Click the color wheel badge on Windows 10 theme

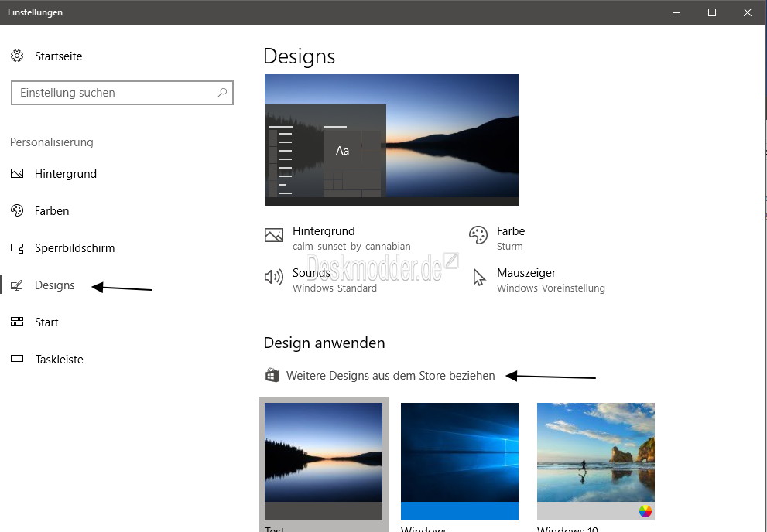pos(645,511)
